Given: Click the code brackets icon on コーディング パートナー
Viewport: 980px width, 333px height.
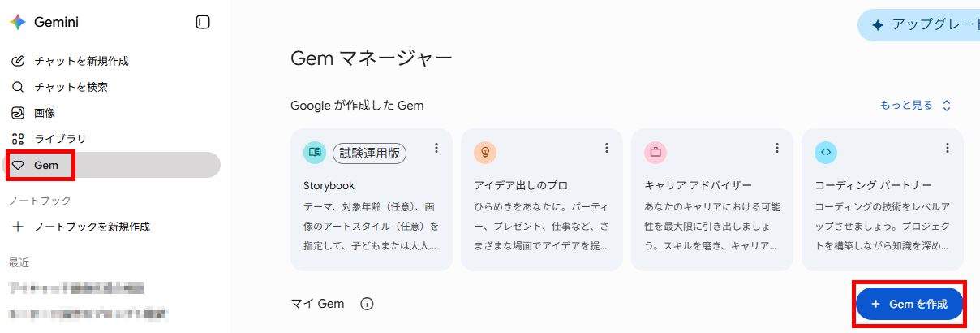Looking at the screenshot, I should point(826,152).
